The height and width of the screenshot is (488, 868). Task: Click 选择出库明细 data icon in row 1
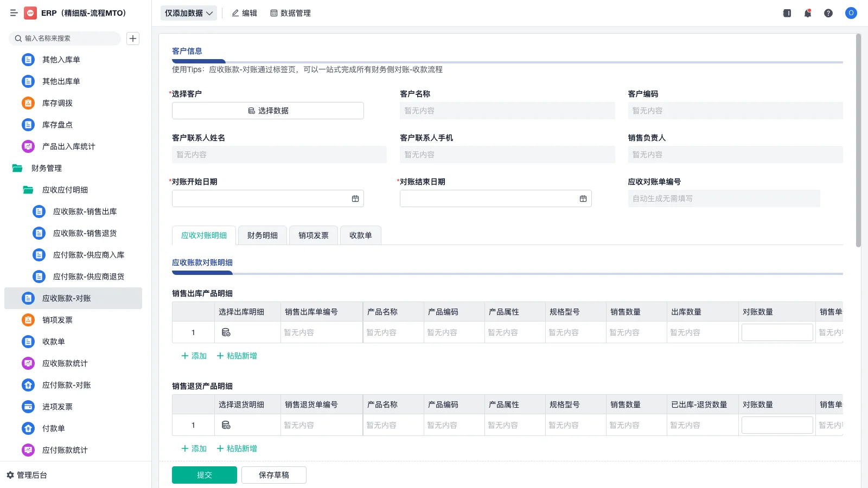pos(226,332)
